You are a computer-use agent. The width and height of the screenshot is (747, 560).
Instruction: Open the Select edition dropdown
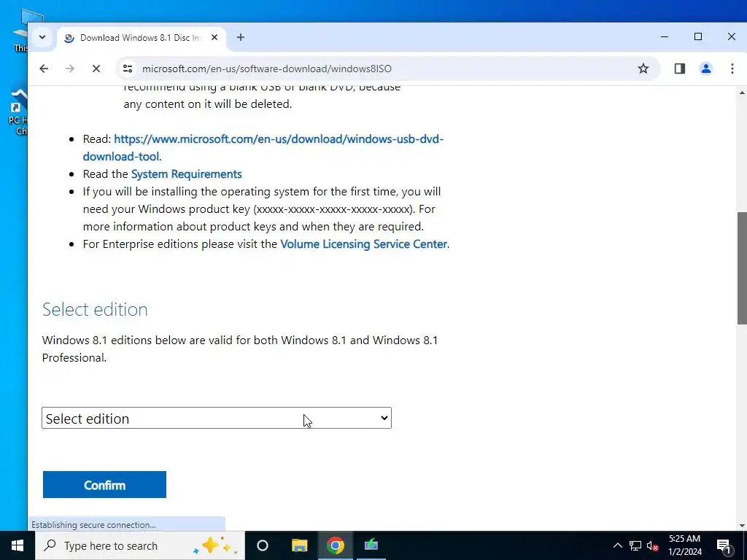216,418
